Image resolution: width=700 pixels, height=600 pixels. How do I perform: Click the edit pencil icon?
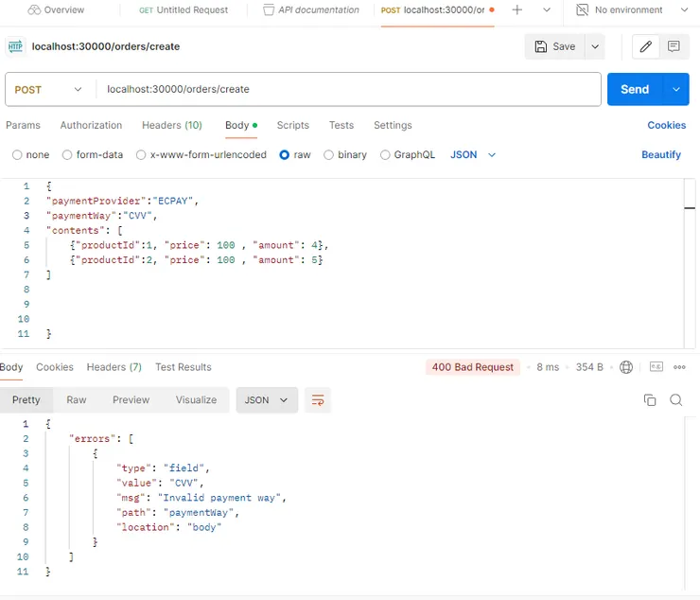pos(646,46)
